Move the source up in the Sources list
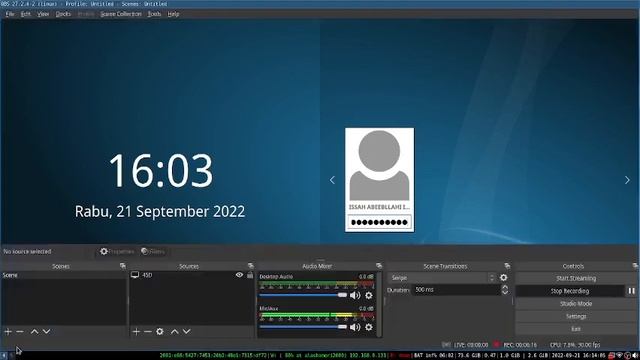The height and width of the screenshot is (360, 640). 175,331
